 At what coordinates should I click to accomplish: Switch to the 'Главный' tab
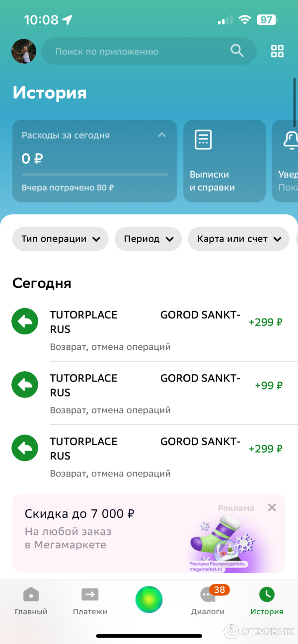(31, 601)
